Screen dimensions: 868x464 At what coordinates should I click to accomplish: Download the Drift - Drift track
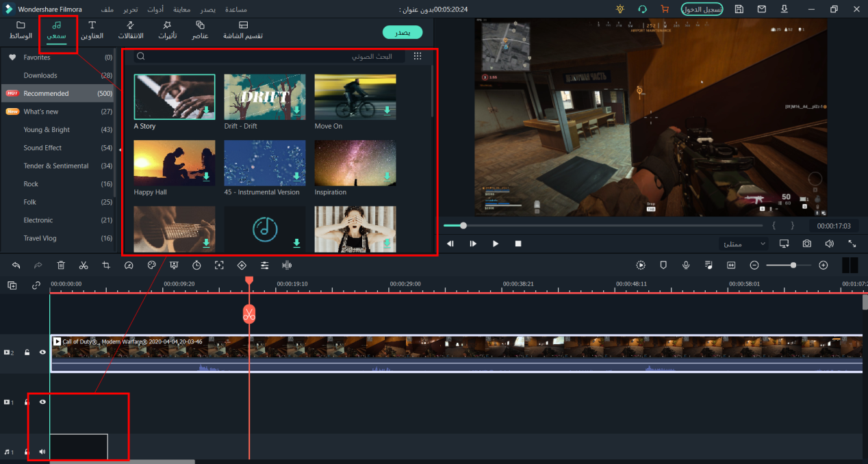[296, 110]
